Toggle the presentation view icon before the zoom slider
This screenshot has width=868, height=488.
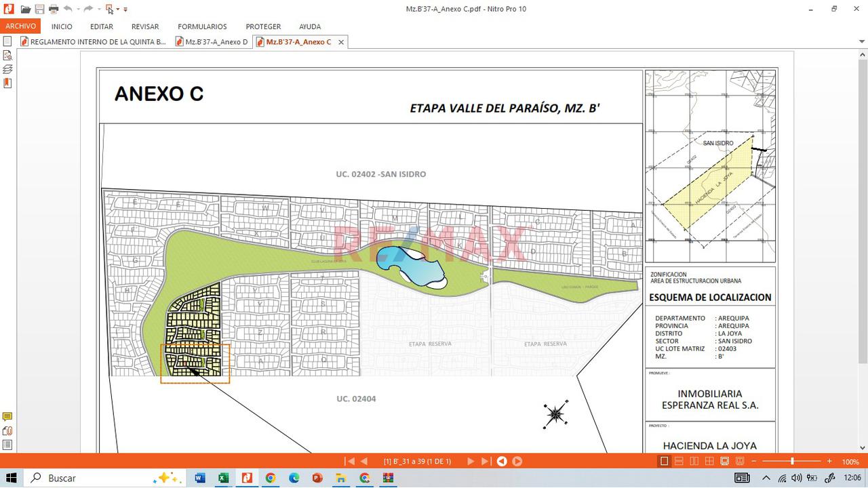pyautogui.click(x=740, y=462)
